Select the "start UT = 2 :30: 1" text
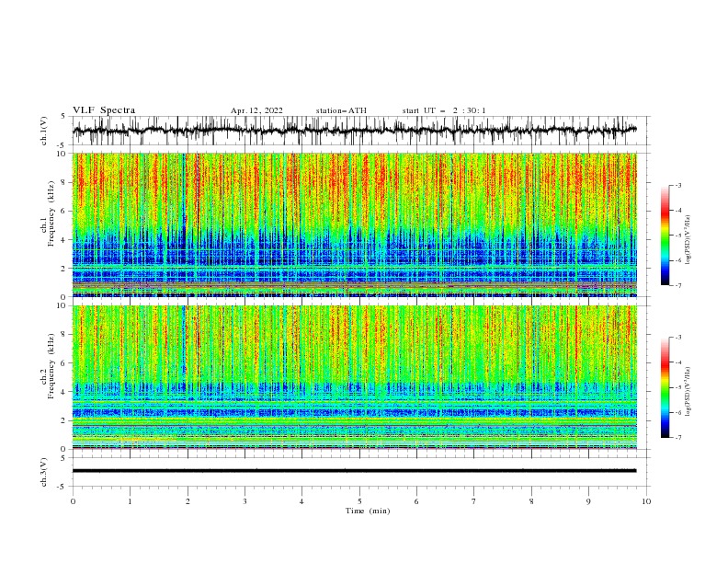728x563 pixels. click(444, 110)
